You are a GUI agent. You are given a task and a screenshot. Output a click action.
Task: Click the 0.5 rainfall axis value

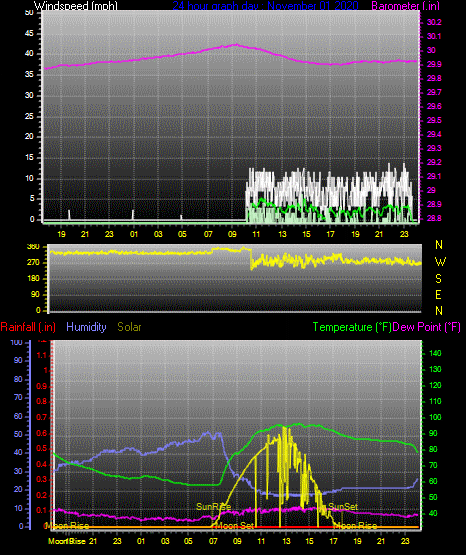click(42, 448)
